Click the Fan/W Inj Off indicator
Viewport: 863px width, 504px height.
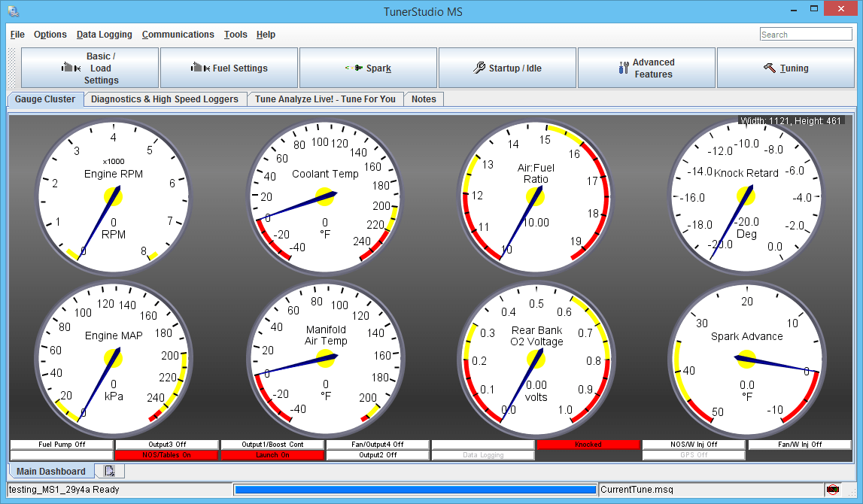click(799, 444)
